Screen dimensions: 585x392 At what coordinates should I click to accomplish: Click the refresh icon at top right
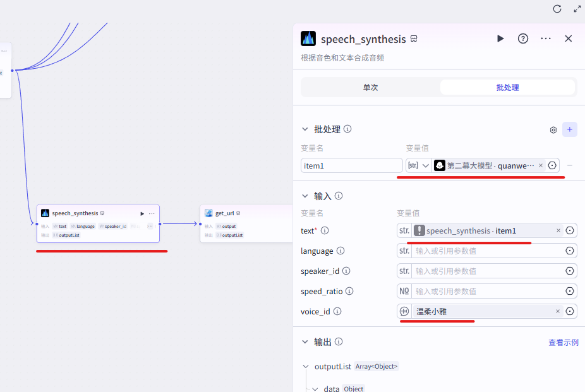tap(557, 9)
